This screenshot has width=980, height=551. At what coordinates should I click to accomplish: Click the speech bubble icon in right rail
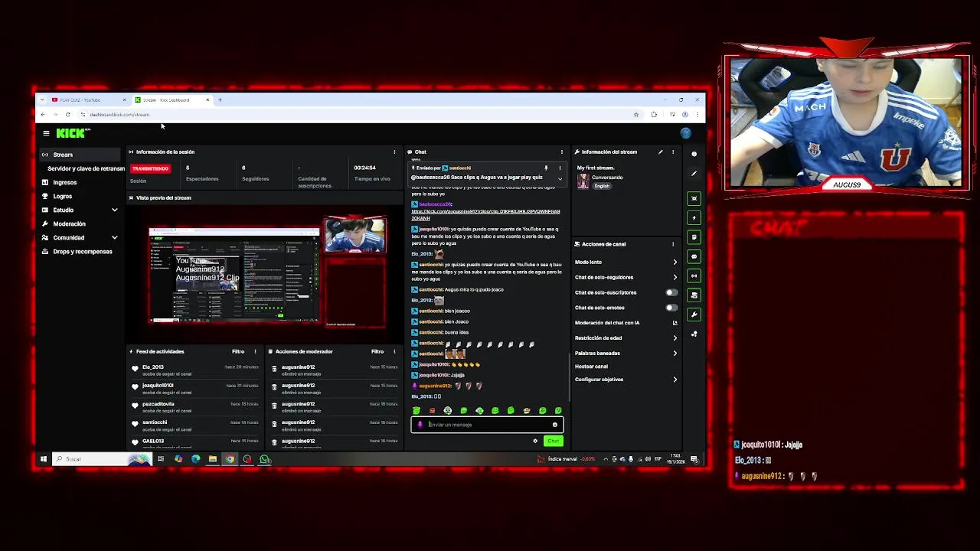(x=694, y=256)
